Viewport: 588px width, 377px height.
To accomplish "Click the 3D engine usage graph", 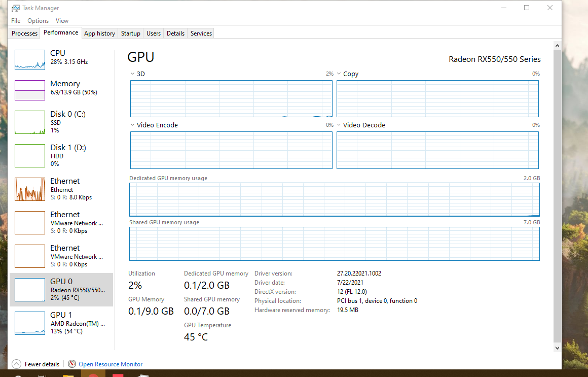I will point(231,99).
